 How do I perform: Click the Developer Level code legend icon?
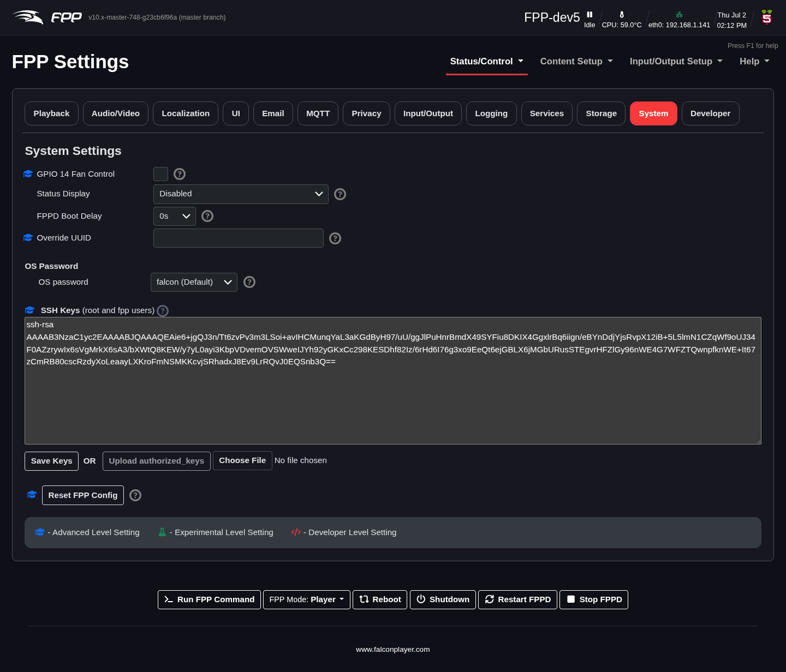click(296, 532)
